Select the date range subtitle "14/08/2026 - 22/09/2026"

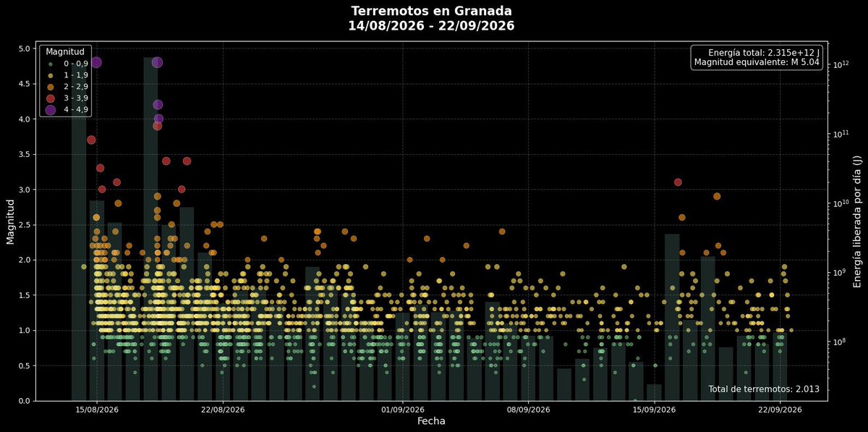coord(433,25)
